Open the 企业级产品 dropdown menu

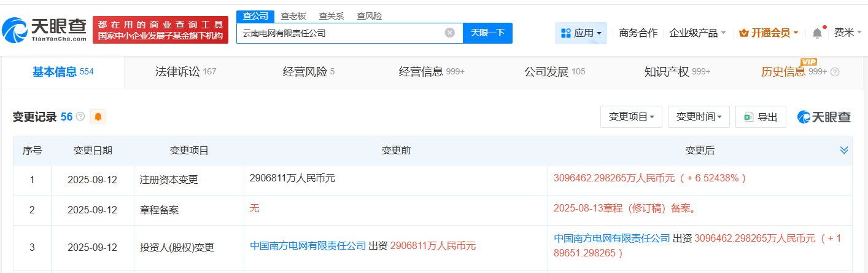pyautogui.click(x=697, y=33)
